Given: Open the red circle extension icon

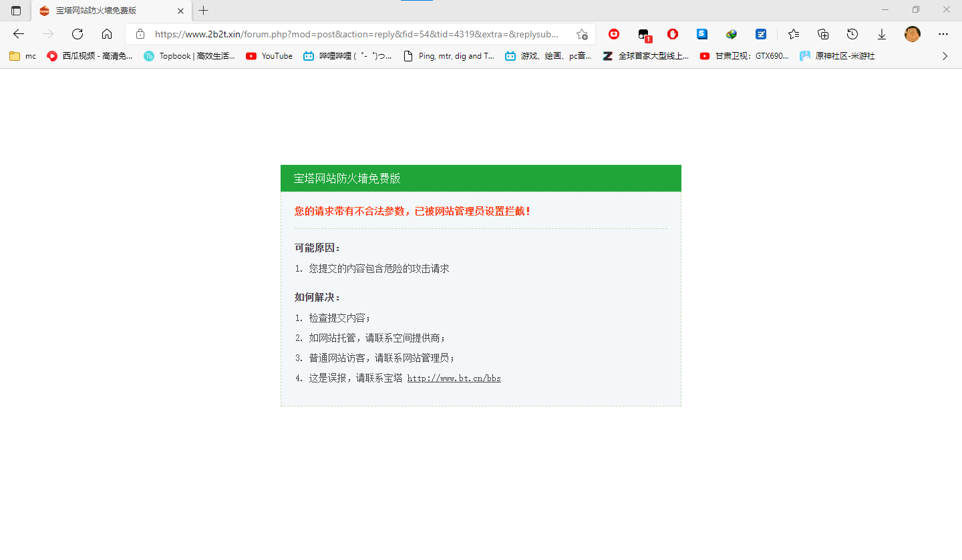Looking at the screenshot, I should coord(614,34).
